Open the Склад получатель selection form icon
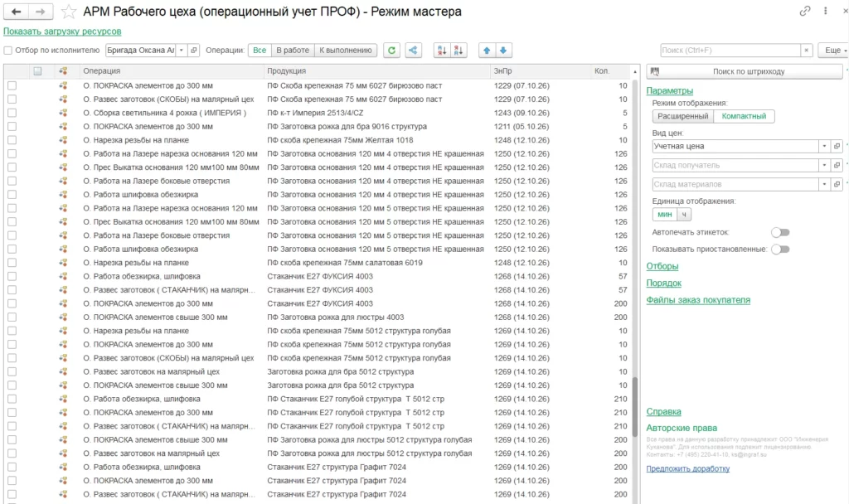The width and height of the screenshot is (849, 504). [x=837, y=165]
